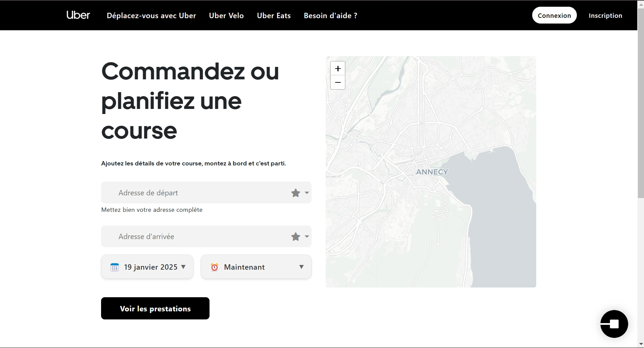Image resolution: width=644 pixels, height=348 pixels.
Task: Open the Maintenant time dropdown
Action: [301, 267]
